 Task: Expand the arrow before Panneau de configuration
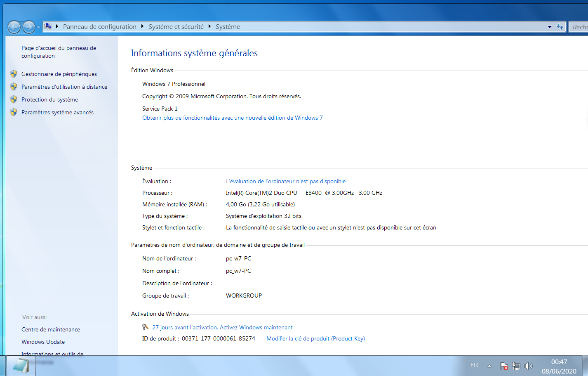point(57,26)
